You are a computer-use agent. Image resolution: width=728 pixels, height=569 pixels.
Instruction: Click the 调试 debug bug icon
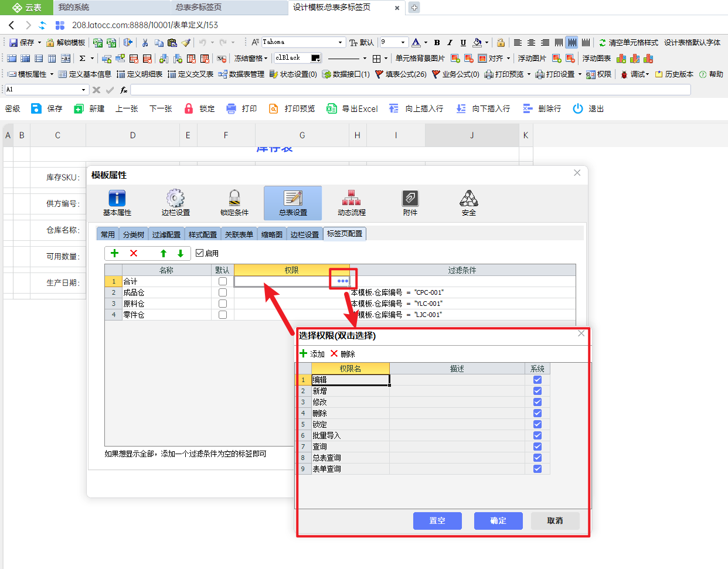[x=624, y=74]
